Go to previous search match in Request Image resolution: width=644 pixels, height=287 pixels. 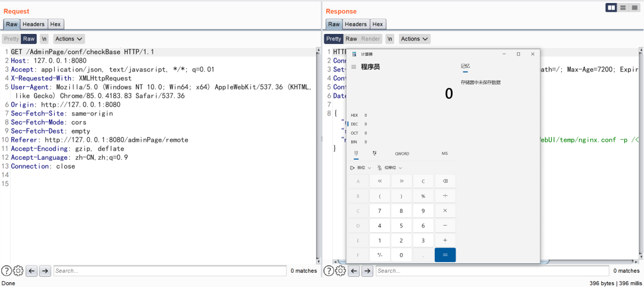pyautogui.click(x=32, y=270)
